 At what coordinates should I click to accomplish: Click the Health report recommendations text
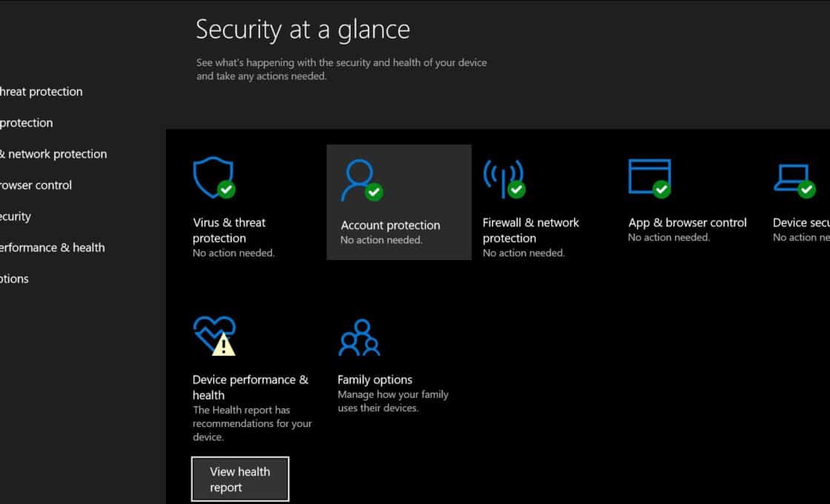pyautogui.click(x=252, y=423)
